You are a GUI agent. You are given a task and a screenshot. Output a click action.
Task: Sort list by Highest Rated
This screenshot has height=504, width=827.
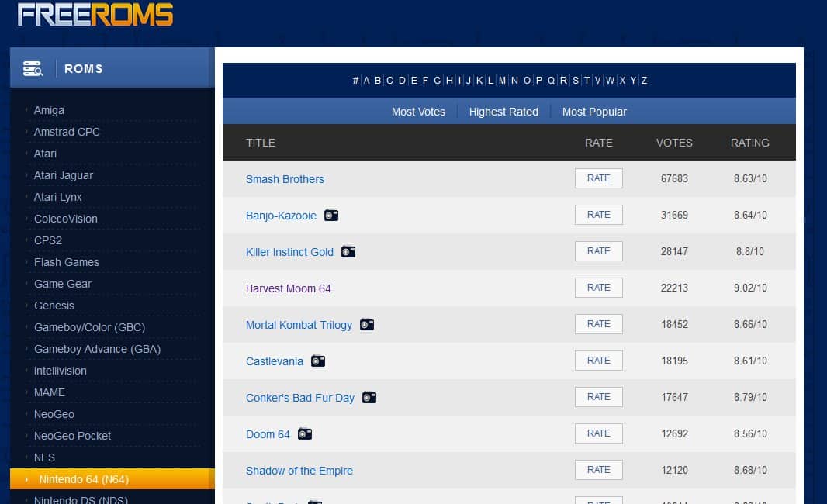[503, 112]
